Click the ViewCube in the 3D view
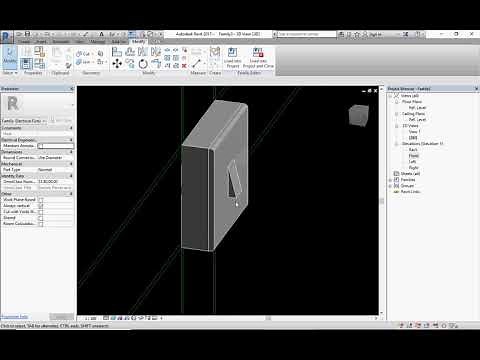 (x=359, y=115)
